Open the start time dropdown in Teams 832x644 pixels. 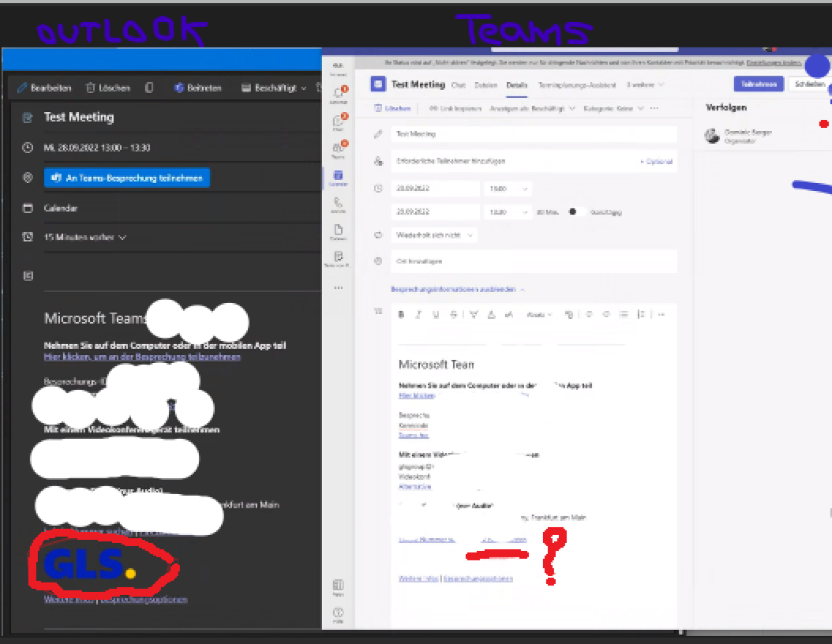click(x=508, y=189)
